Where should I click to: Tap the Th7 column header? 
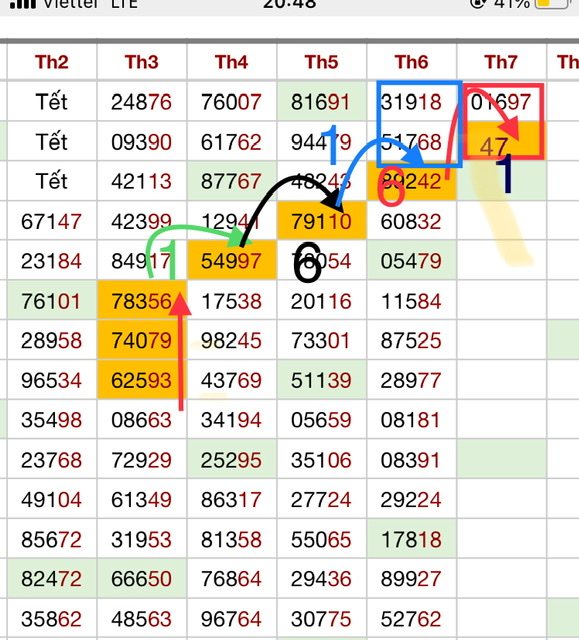(x=501, y=62)
